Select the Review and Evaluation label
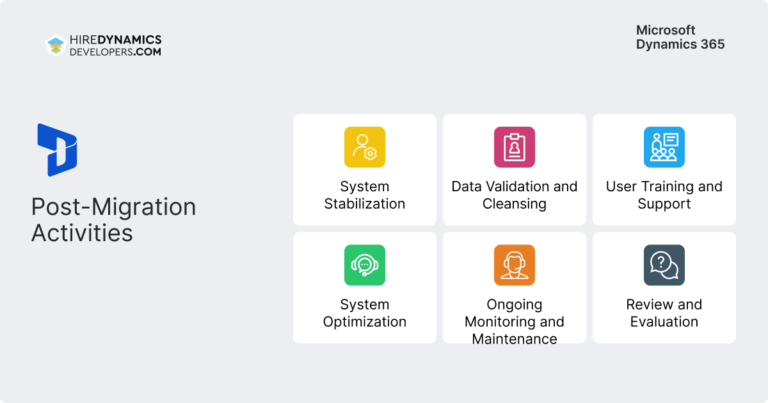The width and height of the screenshot is (768, 403). (664, 313)
